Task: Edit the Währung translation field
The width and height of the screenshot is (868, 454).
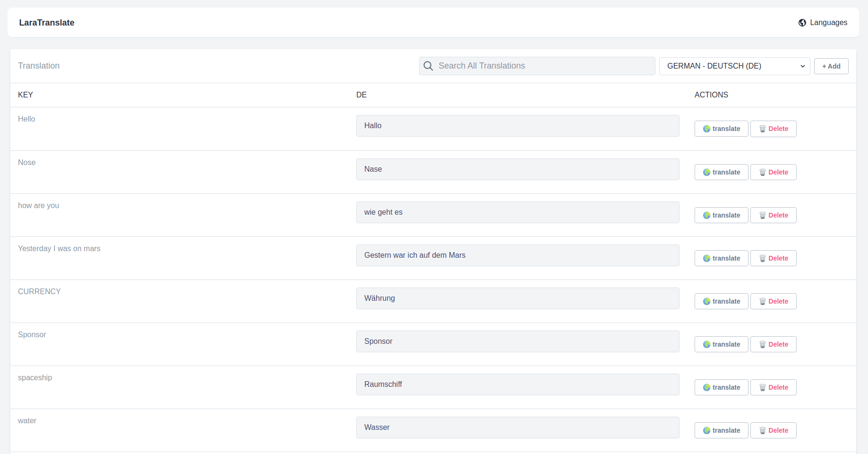Action: [x=518, y=298]
